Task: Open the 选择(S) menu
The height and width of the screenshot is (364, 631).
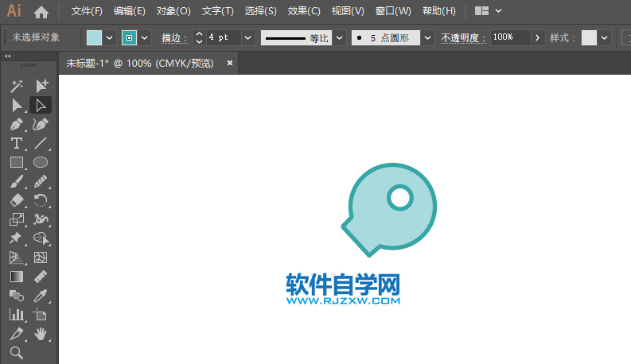Action: pos(261,11)
